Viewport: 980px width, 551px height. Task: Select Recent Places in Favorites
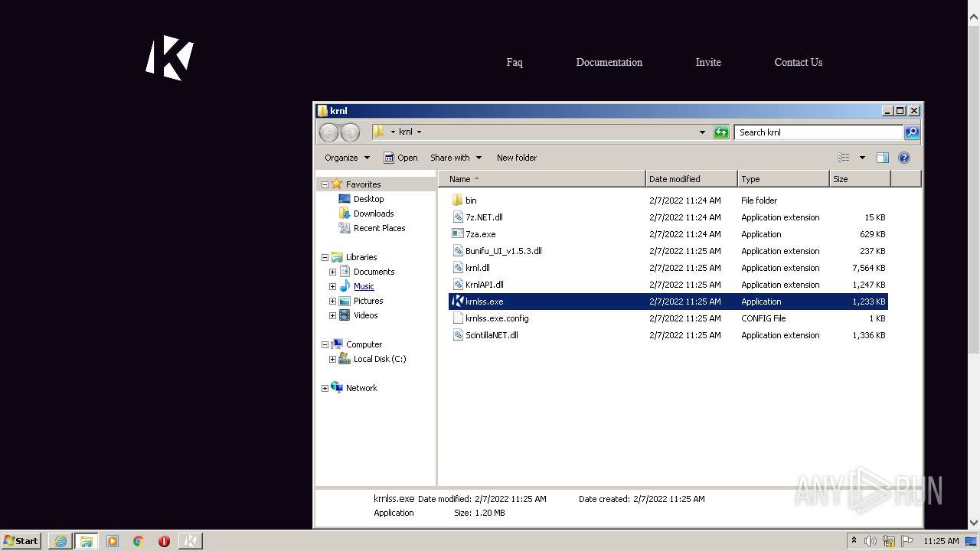tap(379, 228)
